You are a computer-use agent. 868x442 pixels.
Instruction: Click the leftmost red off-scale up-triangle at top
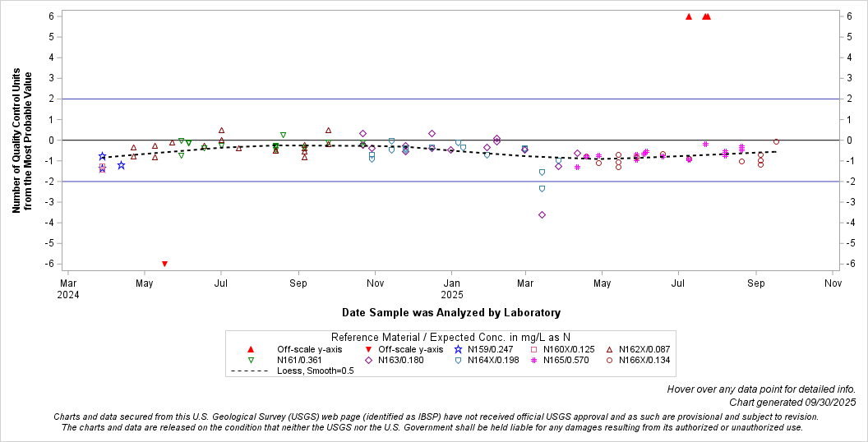pyautogui.click(x=689, y=16)
